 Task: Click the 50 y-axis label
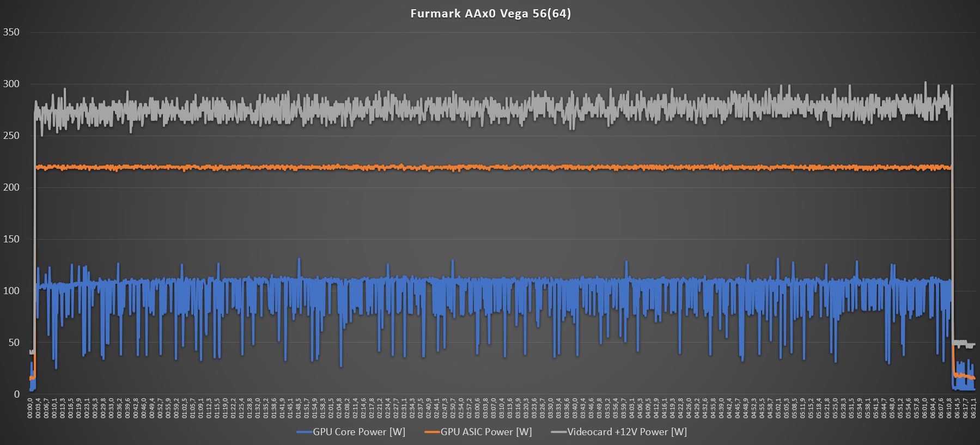tap(14, 343)
